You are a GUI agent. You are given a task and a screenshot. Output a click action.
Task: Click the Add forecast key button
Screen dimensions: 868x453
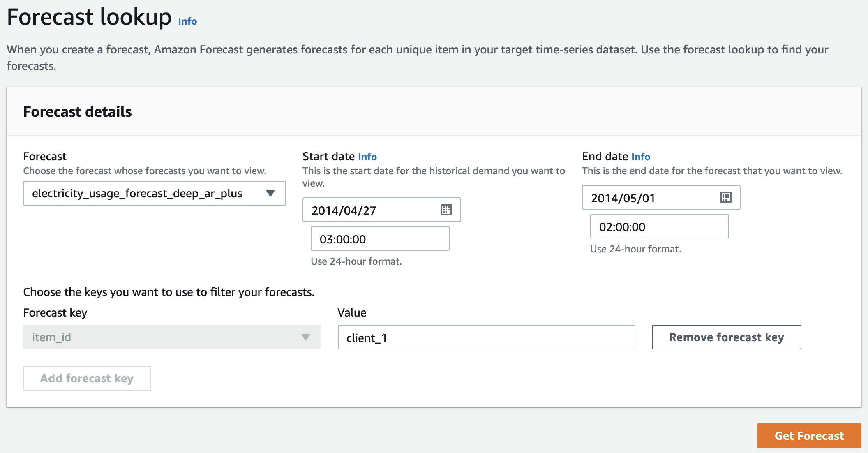tap(87, 378)
